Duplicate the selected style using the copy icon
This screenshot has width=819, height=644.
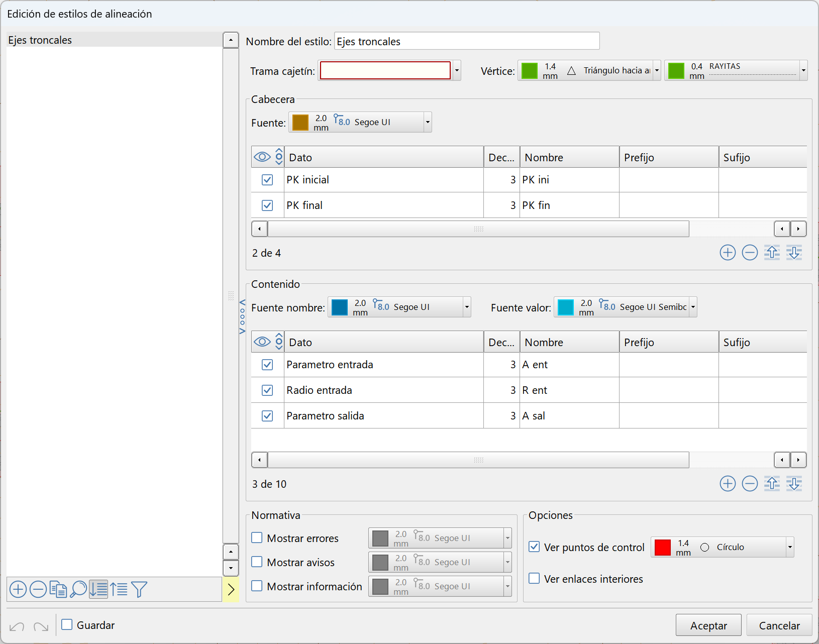(58, 589)
